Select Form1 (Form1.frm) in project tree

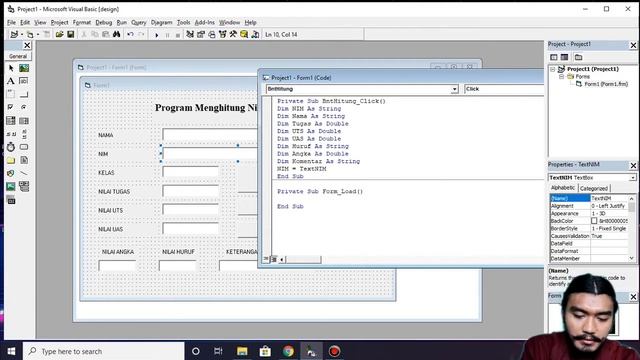(606, 84)
